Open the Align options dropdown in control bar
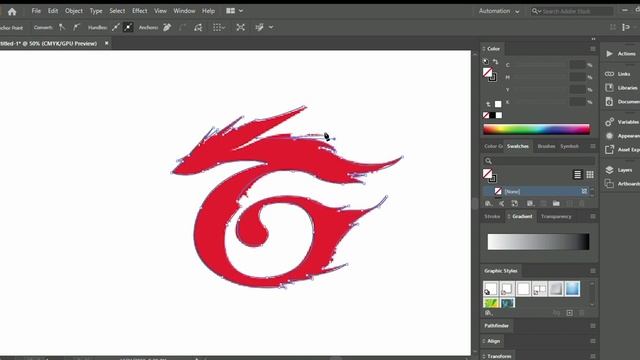The width and height of the screenshot is (640, 360). pos(219,27)
